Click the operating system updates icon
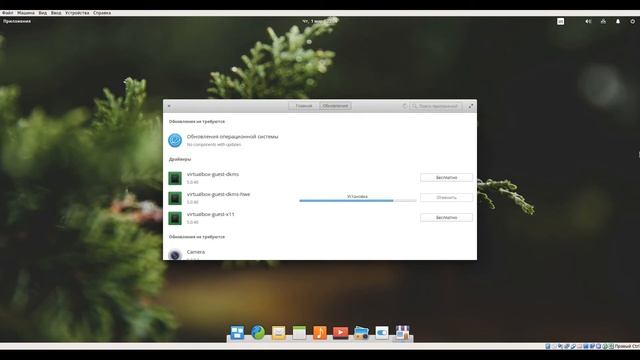Viewport: 640px width, 360px height. 175,140
